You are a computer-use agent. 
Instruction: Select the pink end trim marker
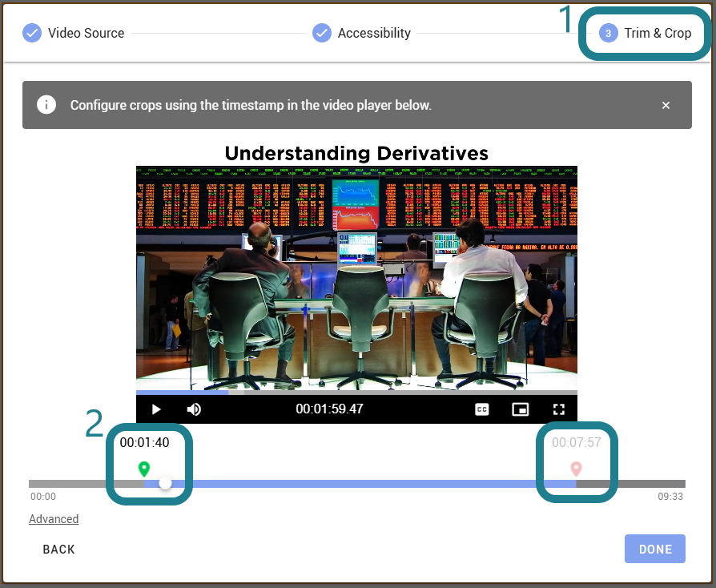(x=576, y=469)
